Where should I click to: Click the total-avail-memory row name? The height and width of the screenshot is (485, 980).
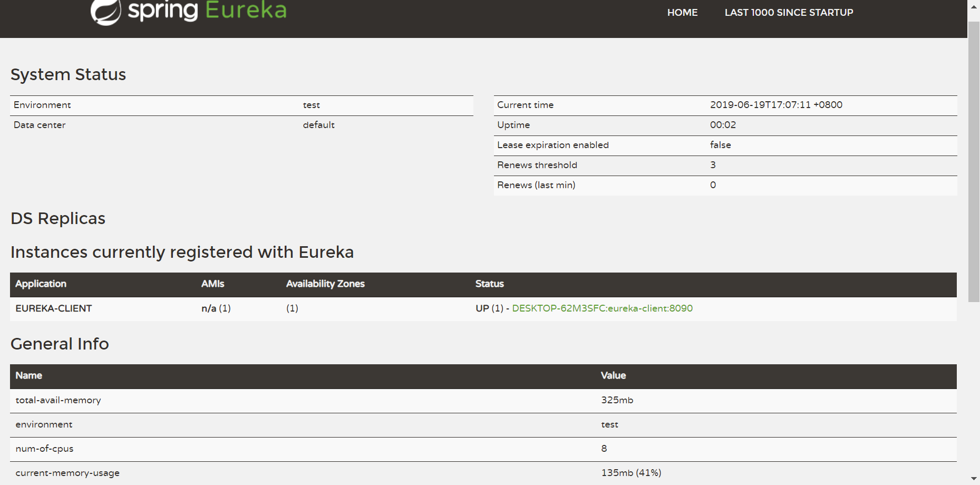click(x=58, y=400)
